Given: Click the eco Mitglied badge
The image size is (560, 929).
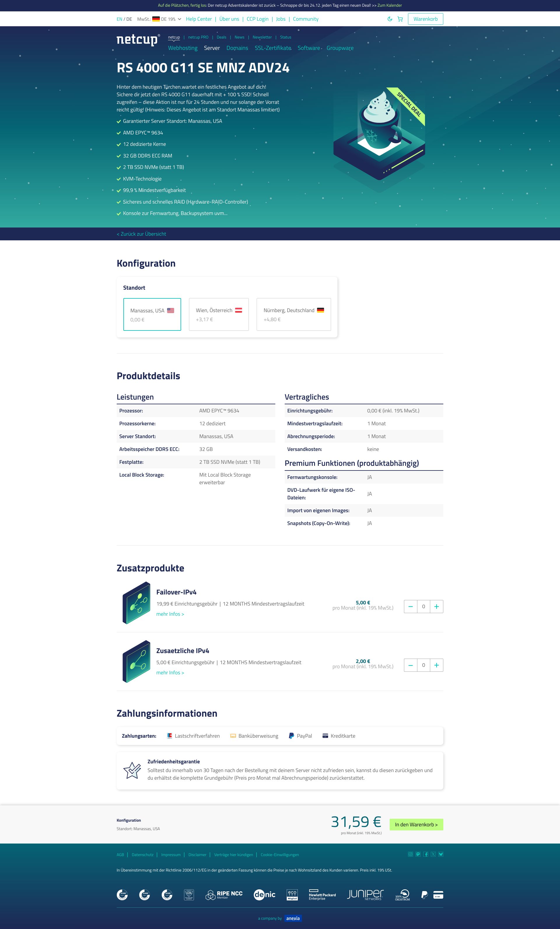Looking at the screenshot, I should pyautogui.click(x=292, y=895).
